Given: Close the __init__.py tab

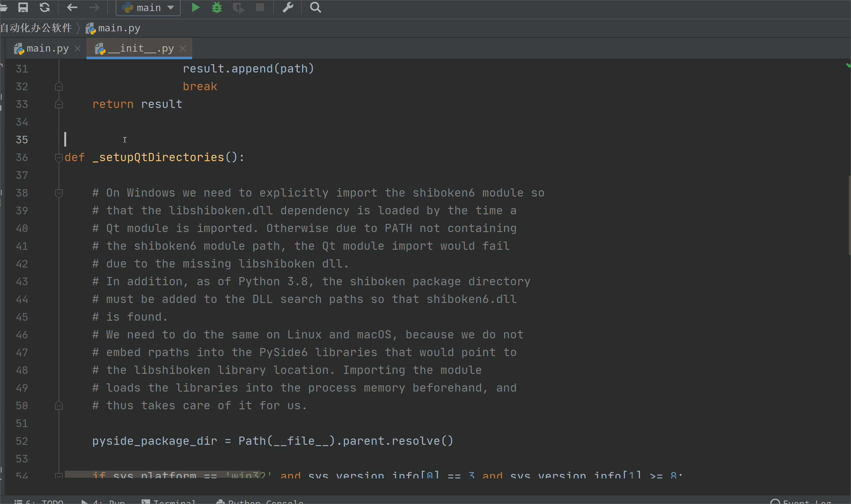Looking at the screenshot, I should 183,48.
